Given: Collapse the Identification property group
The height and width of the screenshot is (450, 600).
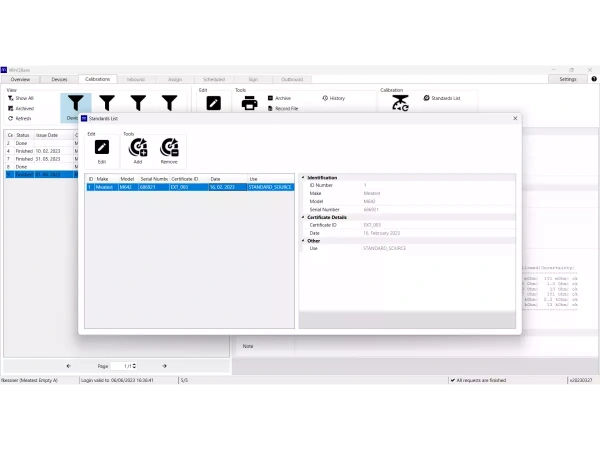Looking at the screenshot, I should (x=303, y=178).
